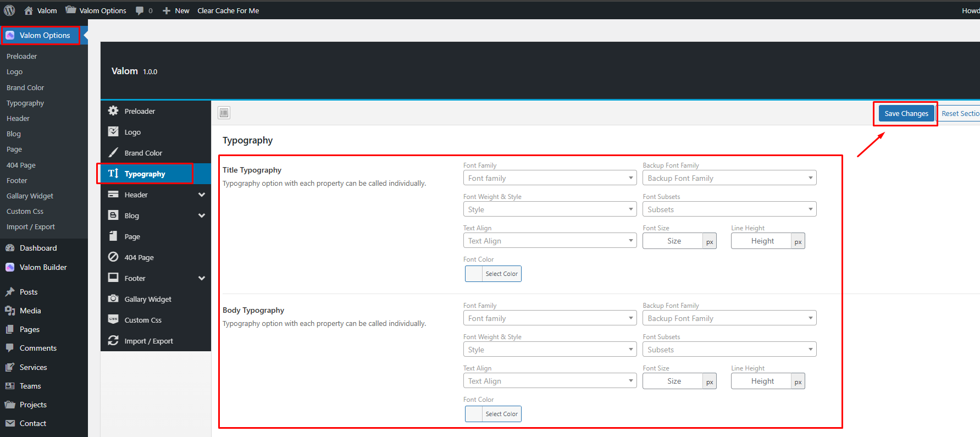The width and height of the screenshot is (980, 437).
Task: Click Title Typography Font Size input
Action: pyautogui.click(x=673, y=241)
